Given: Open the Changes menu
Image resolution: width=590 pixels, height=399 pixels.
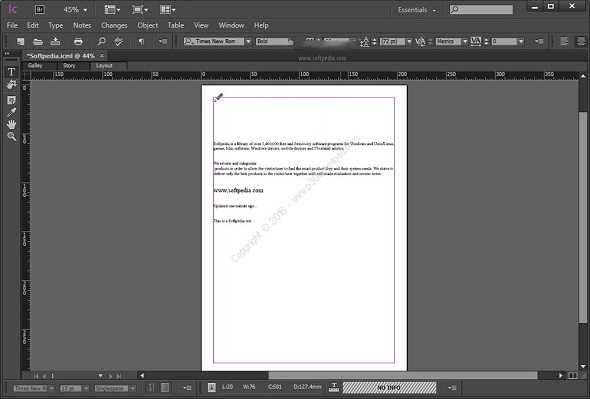Looking at the screenshot, I should point(114,25).
